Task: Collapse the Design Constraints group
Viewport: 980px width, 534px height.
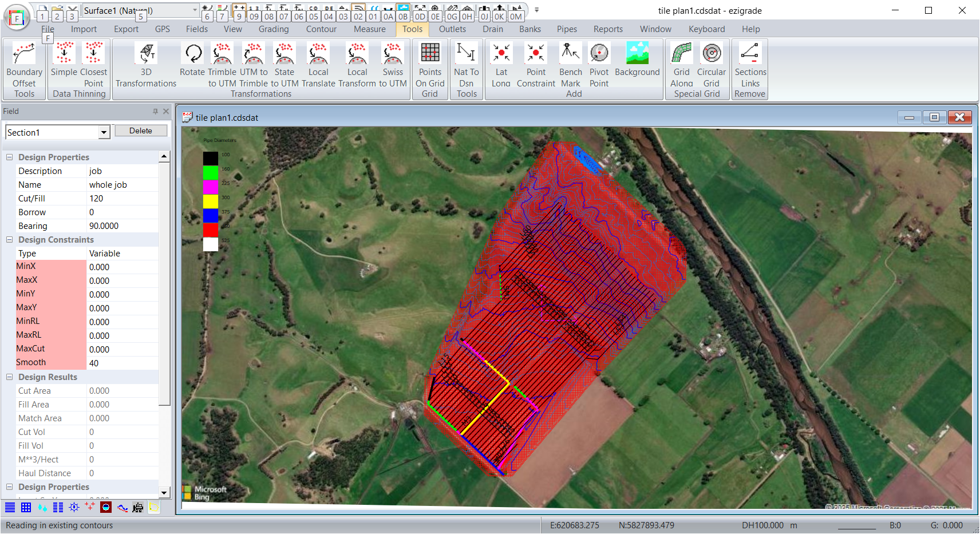Action: point(10,240)
